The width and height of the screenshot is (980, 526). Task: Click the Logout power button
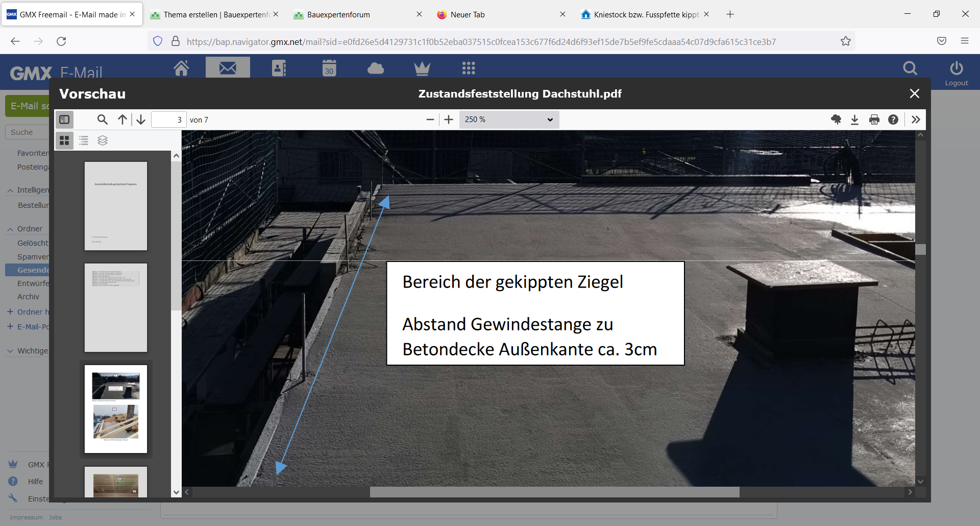point(957,74)
